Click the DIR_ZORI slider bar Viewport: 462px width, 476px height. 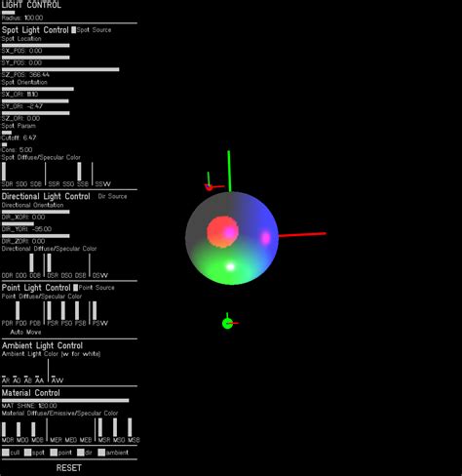pos(36,236)
